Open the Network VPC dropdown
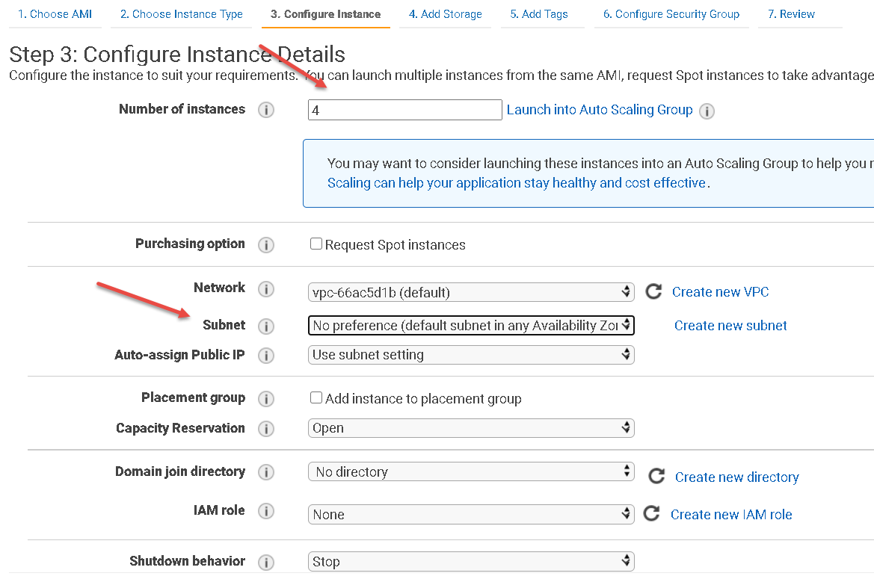The image size is (874, 588). (471, 291)
